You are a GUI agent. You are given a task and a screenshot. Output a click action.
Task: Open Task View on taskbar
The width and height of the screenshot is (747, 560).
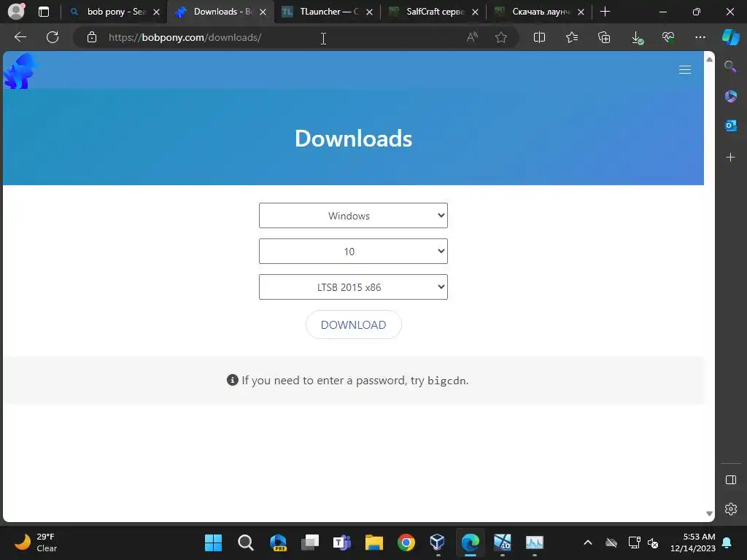tap(310, 542)
